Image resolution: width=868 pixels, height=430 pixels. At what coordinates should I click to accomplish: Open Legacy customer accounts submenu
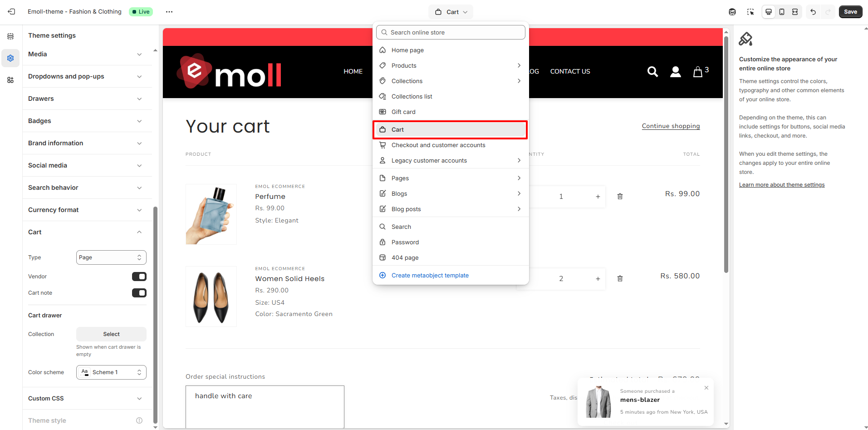click(x=451, y=160)
